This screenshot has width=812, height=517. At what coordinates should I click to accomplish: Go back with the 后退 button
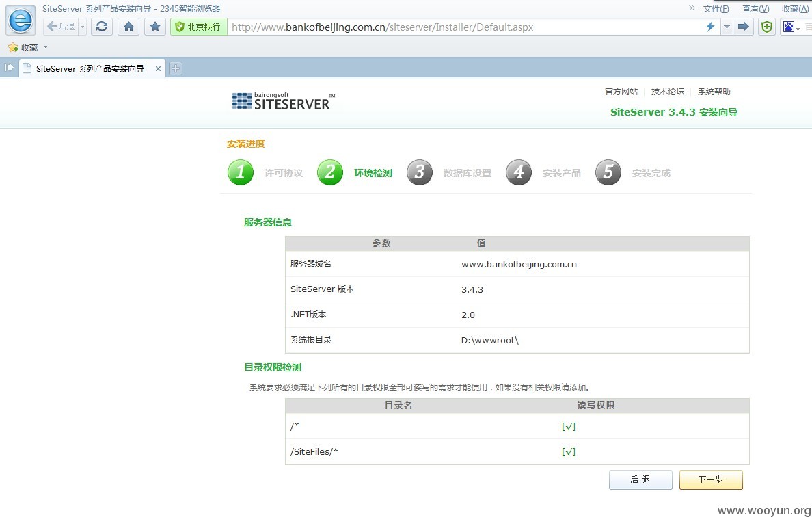coord(61,27)
